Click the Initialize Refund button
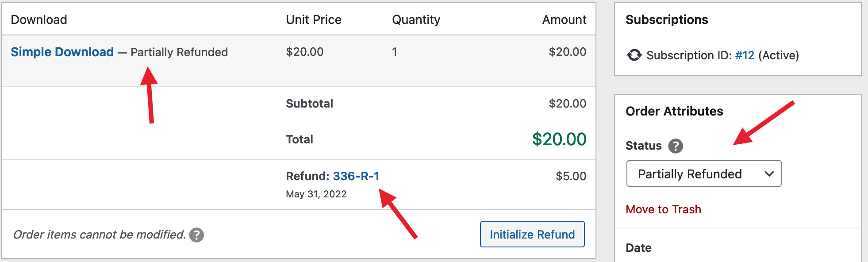 (532, 234)
